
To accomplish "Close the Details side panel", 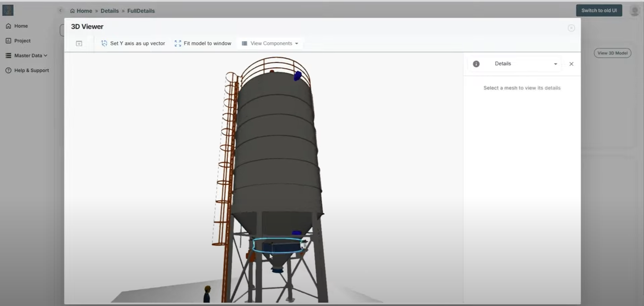I will coord(571,64).
